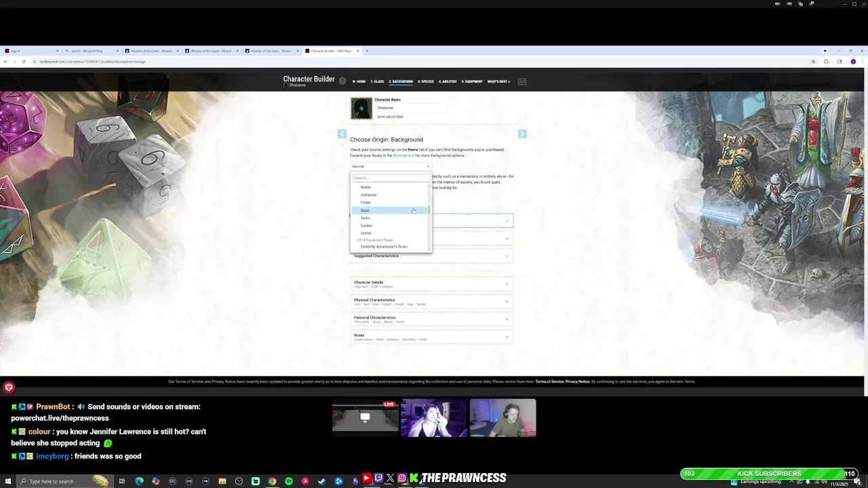Click the Character Name input field

pyautogui.click(x=411, y=108)
